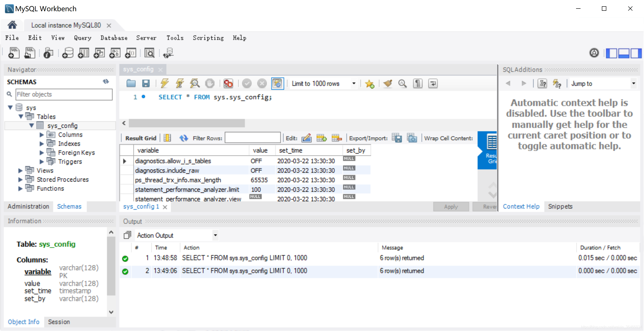Click the Snippets tab in SQL Additions panel

560,206
